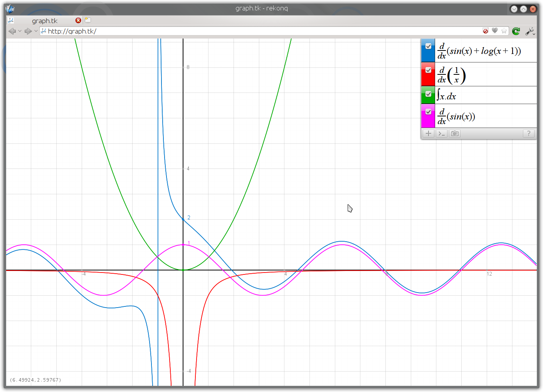Add a new equation with the plus button
Image resolution: width=543 pixels, height=392 pixels.
click(428, 133)
